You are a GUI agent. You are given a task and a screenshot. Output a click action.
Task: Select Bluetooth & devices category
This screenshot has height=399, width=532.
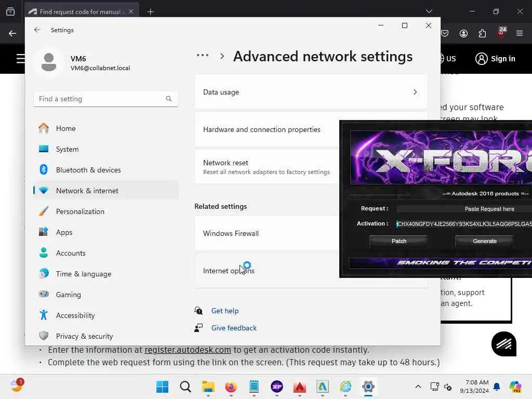click(x=106, y=170)
